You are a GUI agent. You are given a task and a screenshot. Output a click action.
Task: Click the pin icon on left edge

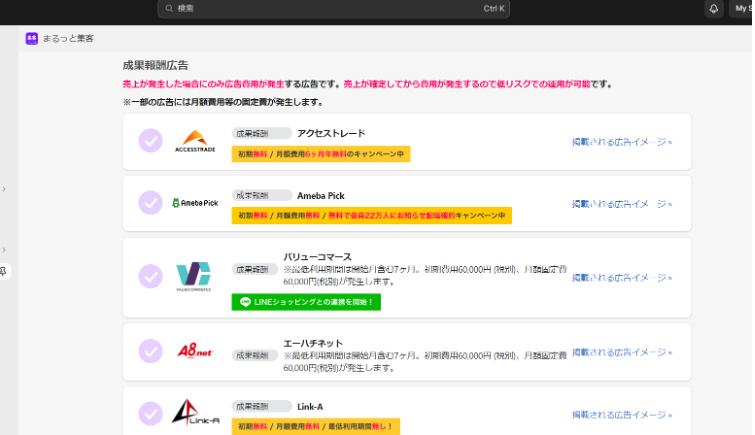(3, 271)
